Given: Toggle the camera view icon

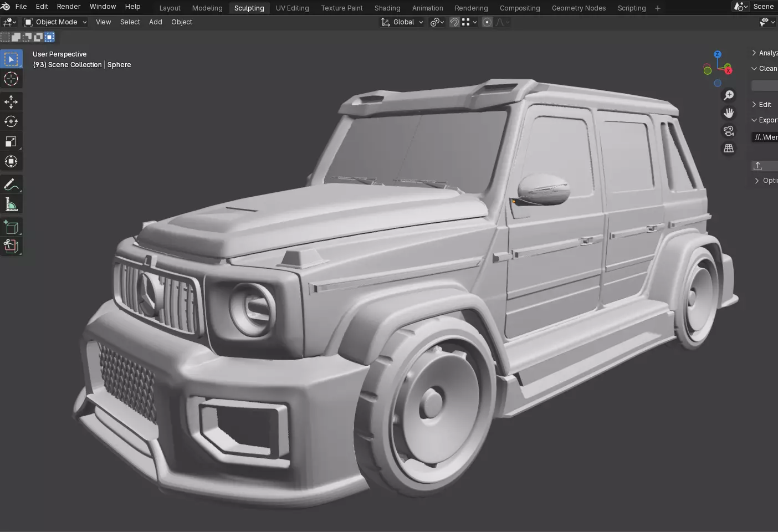Looking at the screenshot, I should pos(729,131).
